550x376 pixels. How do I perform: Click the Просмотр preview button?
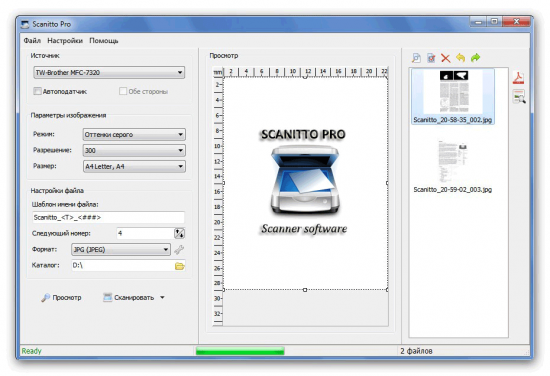[x=61, y=297]
